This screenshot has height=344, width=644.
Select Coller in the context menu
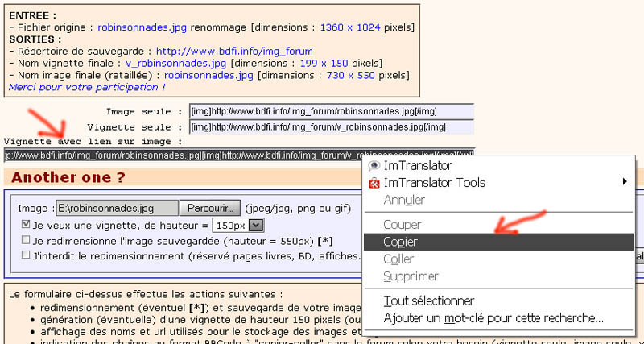498,259
